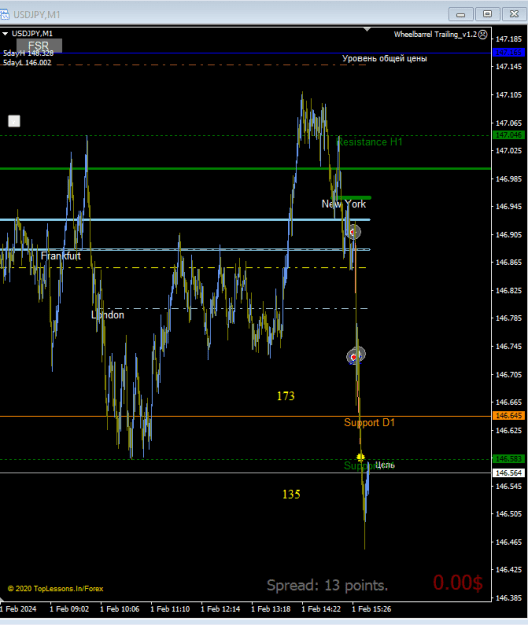This screenshot has height=625, width=528.
Task: Click the upper trade marker near New York level
Action: coord(353,232)
